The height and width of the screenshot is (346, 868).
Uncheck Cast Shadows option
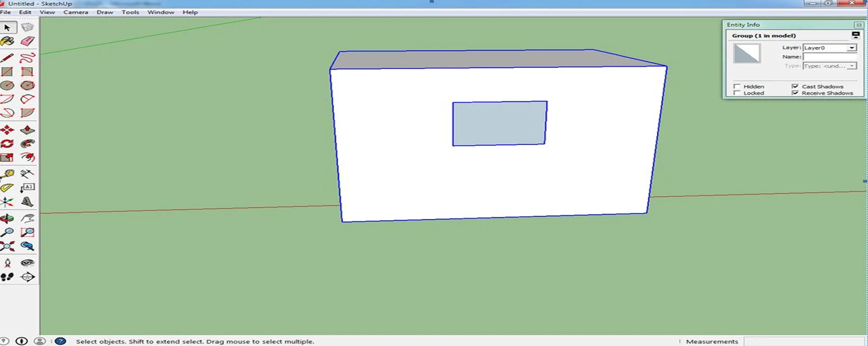click(795, 86)
